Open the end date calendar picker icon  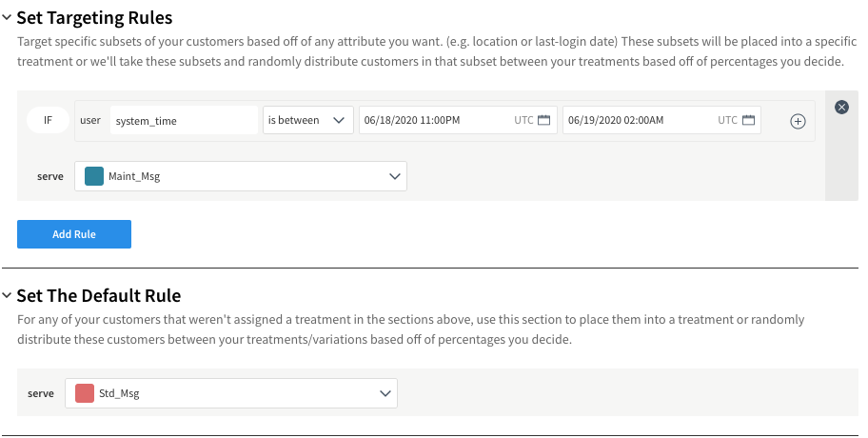[x=748, y=121]
